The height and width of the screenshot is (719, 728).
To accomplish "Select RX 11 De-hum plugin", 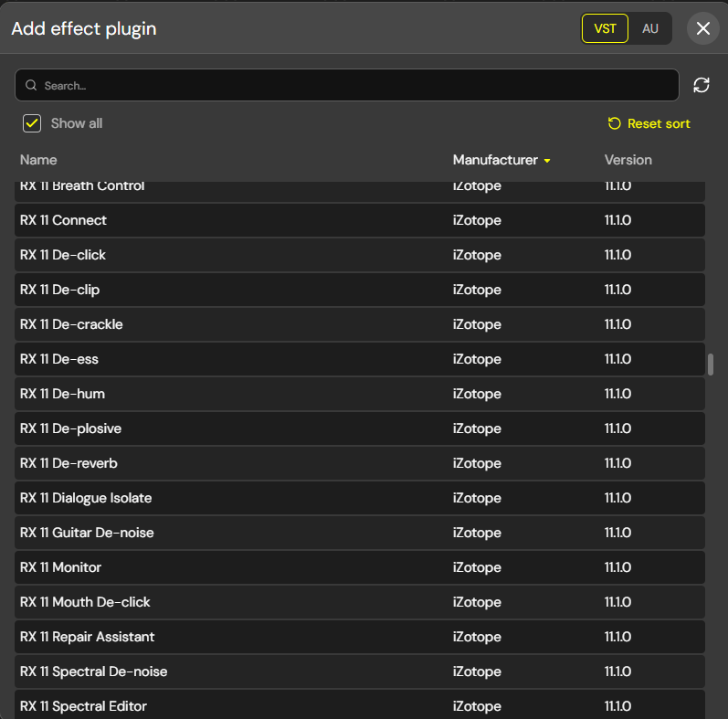I will [x=360, y=394].
